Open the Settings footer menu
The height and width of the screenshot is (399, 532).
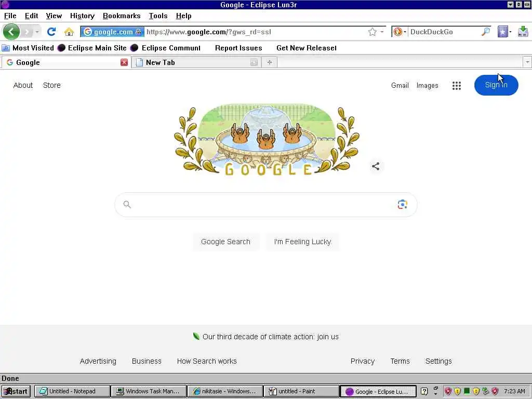tap(438, 362)
